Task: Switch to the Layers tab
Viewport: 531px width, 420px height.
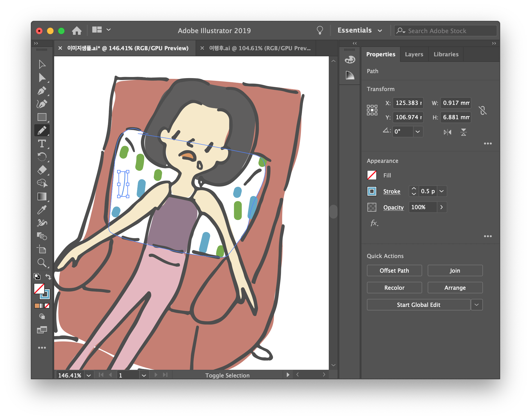Action: coord(414,54)
